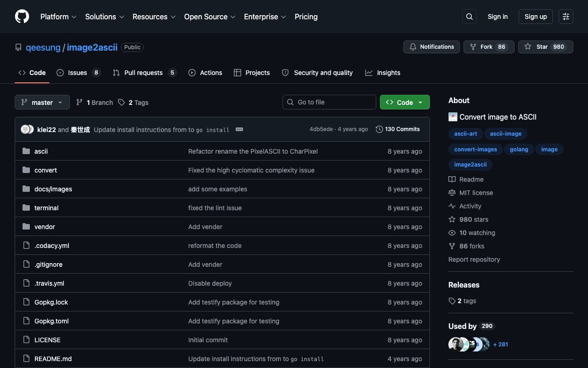Expand the Enterprise menu

point(265,17)
